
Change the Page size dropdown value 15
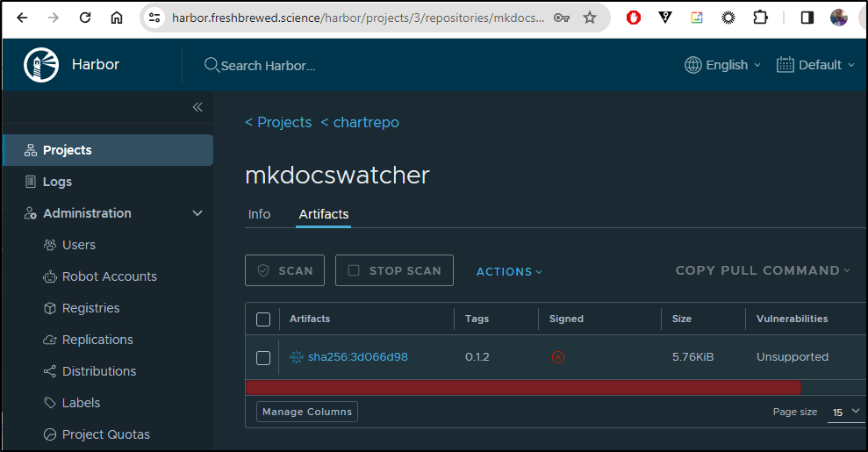point(846,413)
